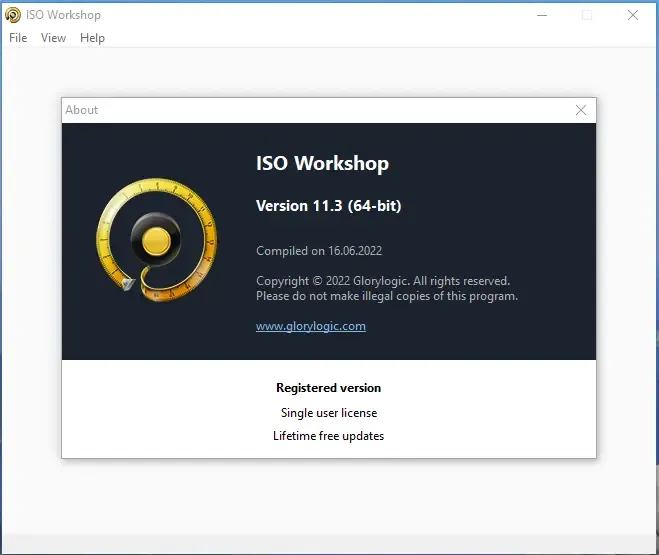
Task: Click the 'ISO Workshop' heading in About
Action: tap(322, 163)
